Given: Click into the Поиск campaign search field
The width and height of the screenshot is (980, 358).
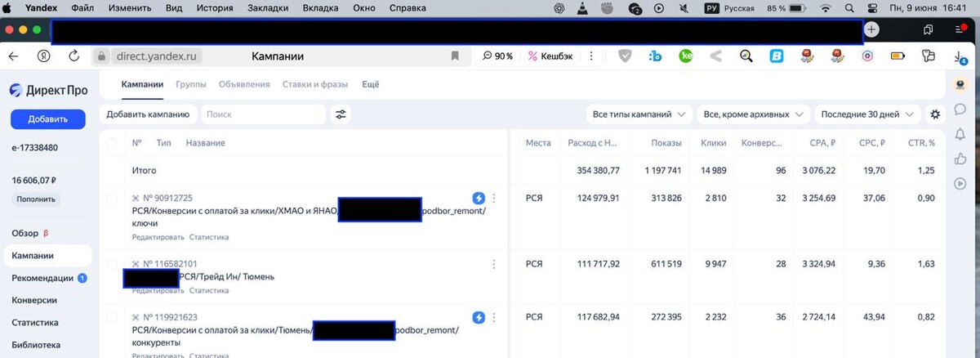Looking at the screenshot, I should point(263,114).
